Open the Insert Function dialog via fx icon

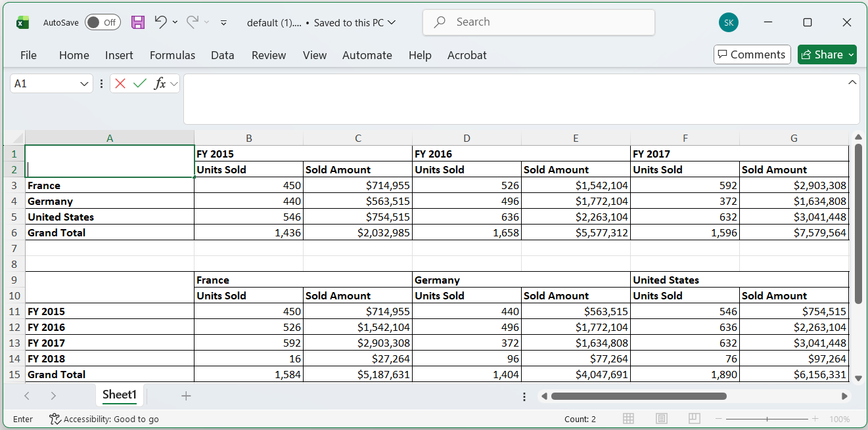160,83
